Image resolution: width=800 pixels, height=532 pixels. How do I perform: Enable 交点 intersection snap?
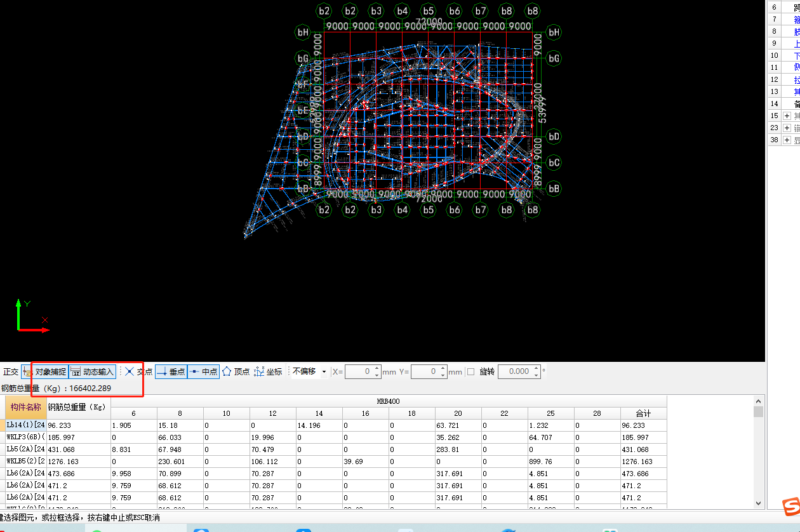(138, 372)
